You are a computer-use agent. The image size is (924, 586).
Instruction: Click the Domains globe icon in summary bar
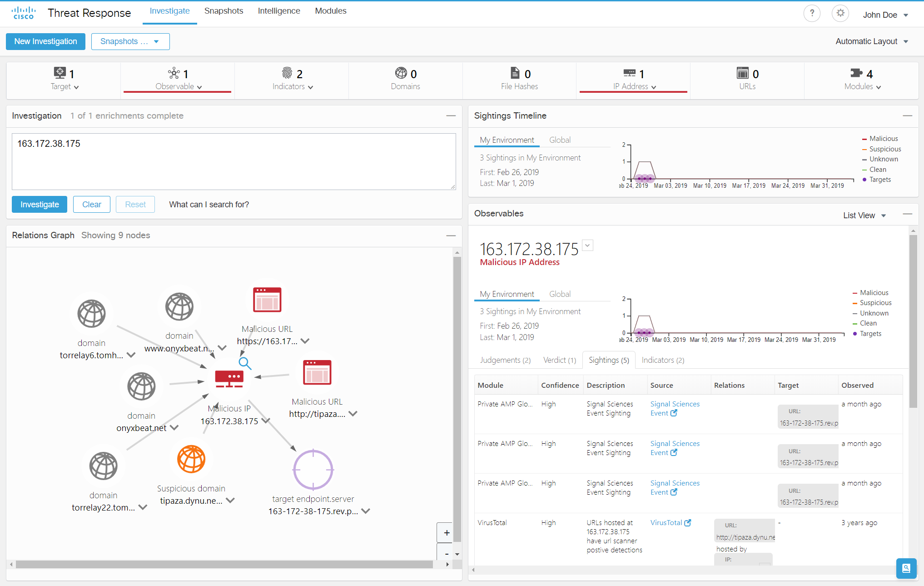400,73
